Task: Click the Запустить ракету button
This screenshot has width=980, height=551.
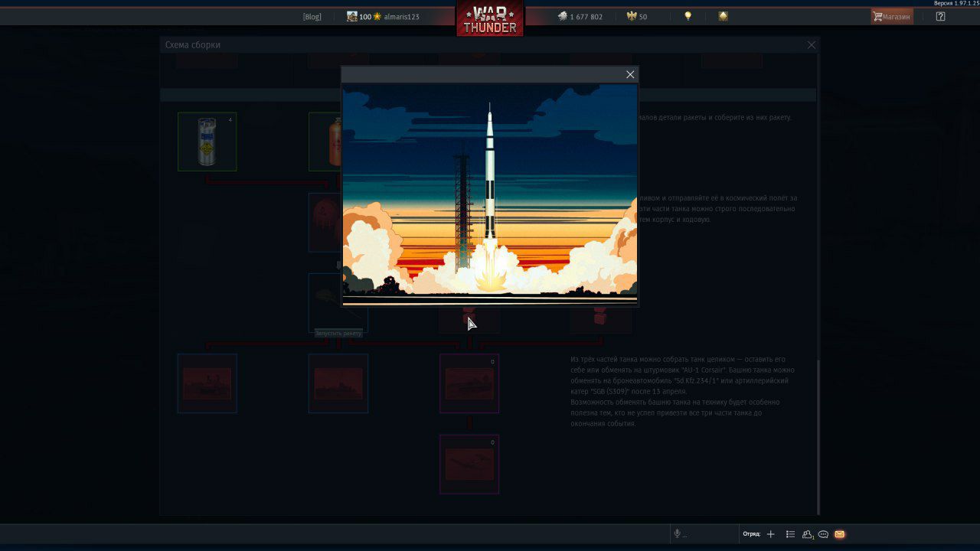Action: 338,333
